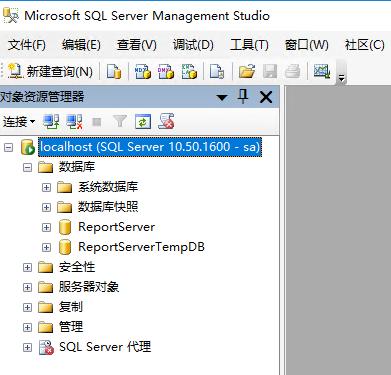Expand the 系统数据库 folder
The width and height of the screenshot is (391, 375).
click(x=46, y=187)
